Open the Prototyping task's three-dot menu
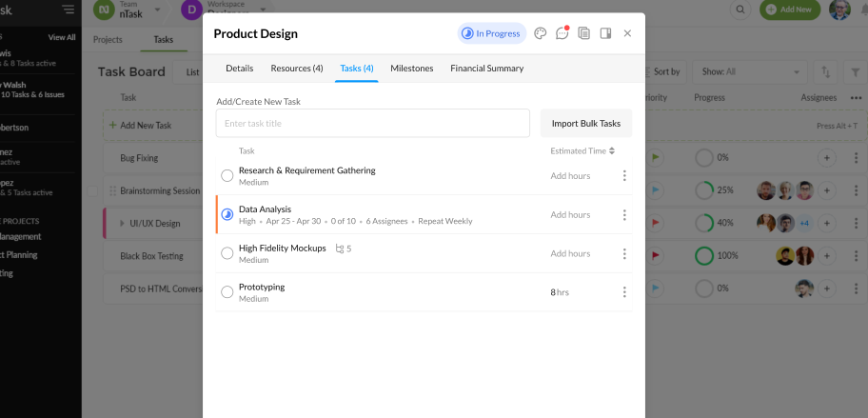Image resolution: width=868 pixels, height=418 pixels. (624, 292)
